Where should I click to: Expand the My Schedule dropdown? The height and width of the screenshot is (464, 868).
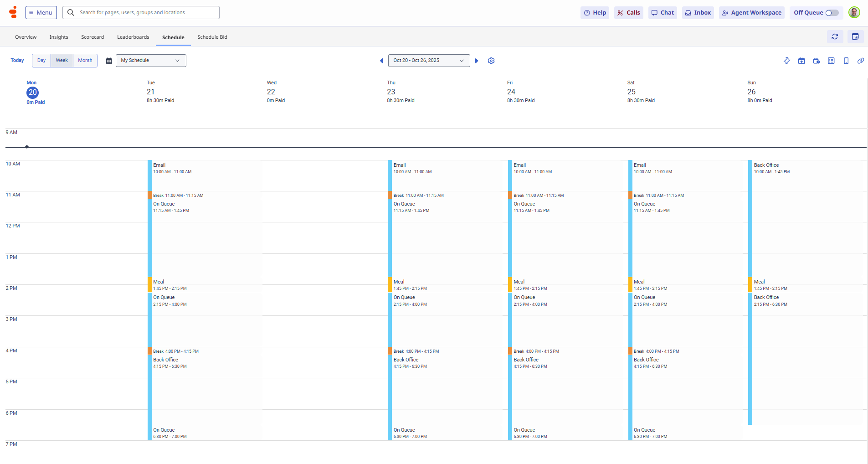(151, 61)
